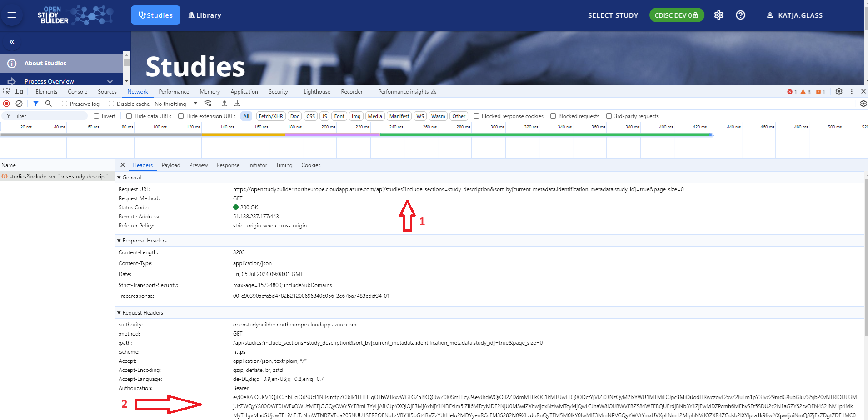Click the Performance insights flask icon

(434, 91)
